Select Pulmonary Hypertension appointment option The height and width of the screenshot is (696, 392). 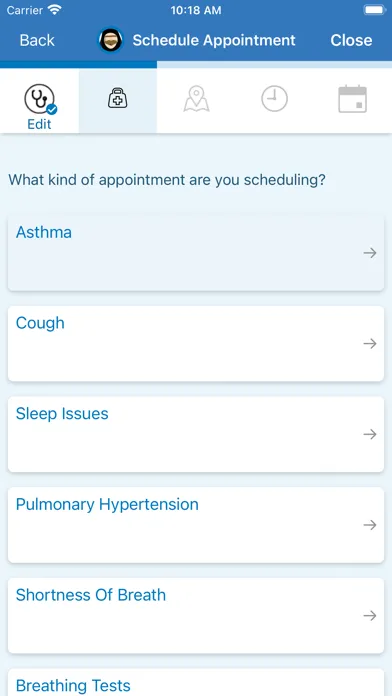[x=196, y=525]
